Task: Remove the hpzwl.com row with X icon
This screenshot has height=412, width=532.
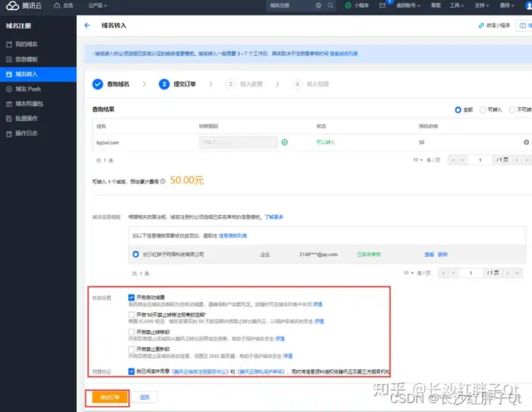Action: [x=526, y=142]
